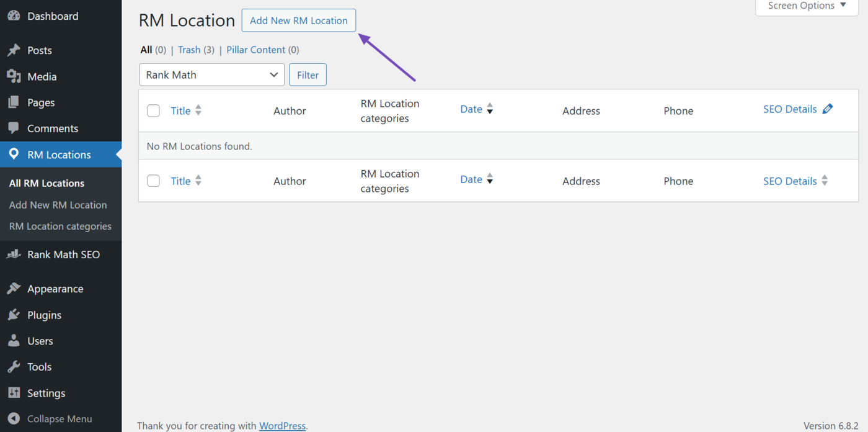Screen dimensions: 868x432
Task: Click the Rank Math SEO chart icon
Action: (x=14, y=254)
